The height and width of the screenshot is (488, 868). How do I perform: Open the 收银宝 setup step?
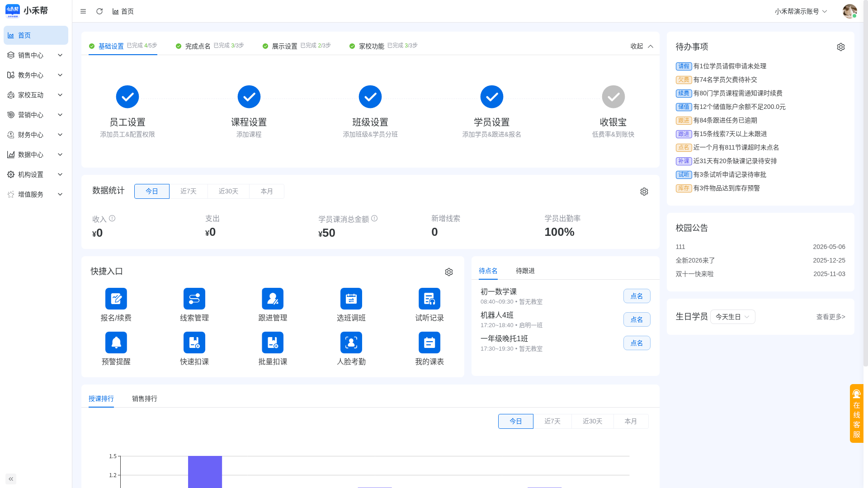click(x=613, y=112)
